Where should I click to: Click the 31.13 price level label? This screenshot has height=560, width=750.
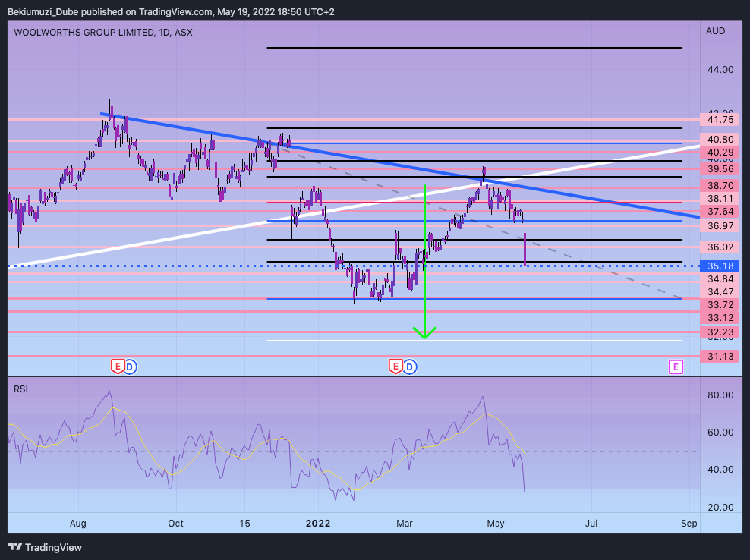pos(720,357)
